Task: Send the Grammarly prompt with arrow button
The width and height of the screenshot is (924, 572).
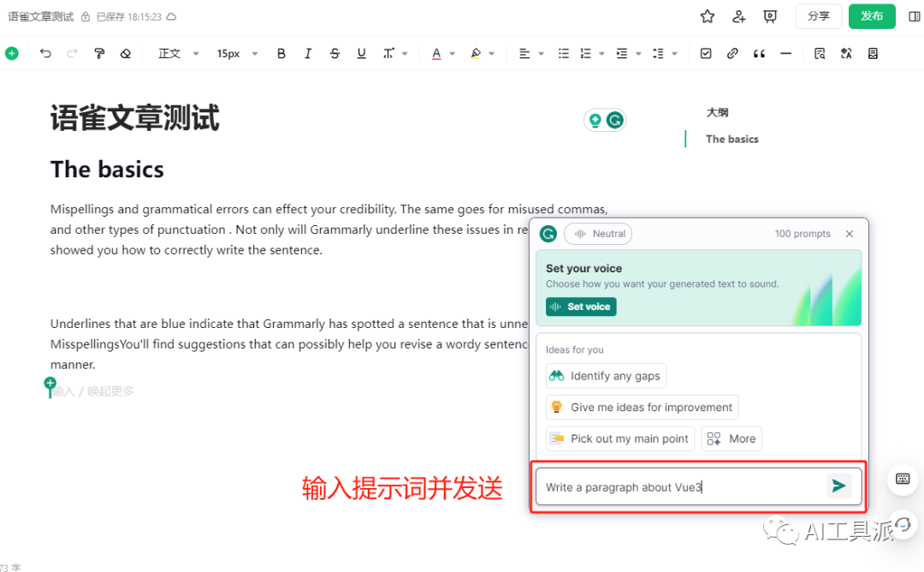Action: (x=839, y=486)
